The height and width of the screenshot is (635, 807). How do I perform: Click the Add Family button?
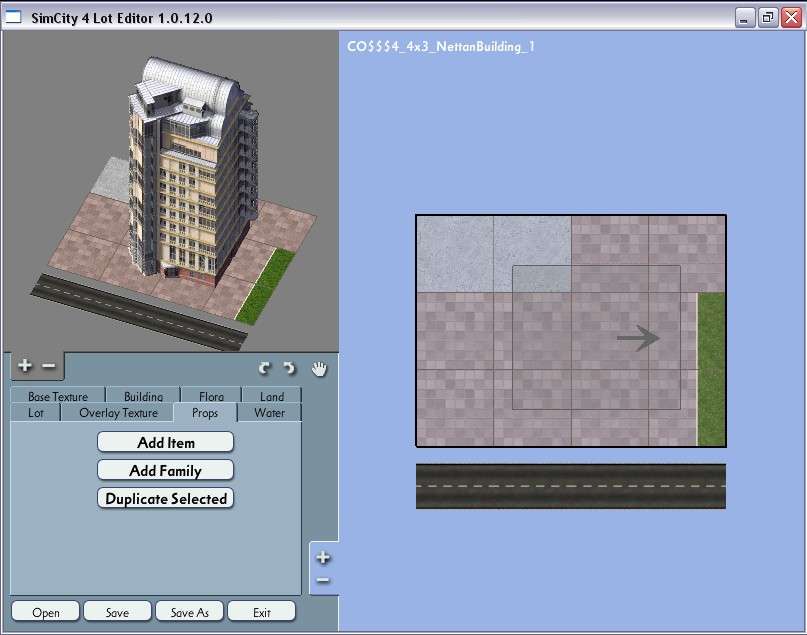point(166,470)
